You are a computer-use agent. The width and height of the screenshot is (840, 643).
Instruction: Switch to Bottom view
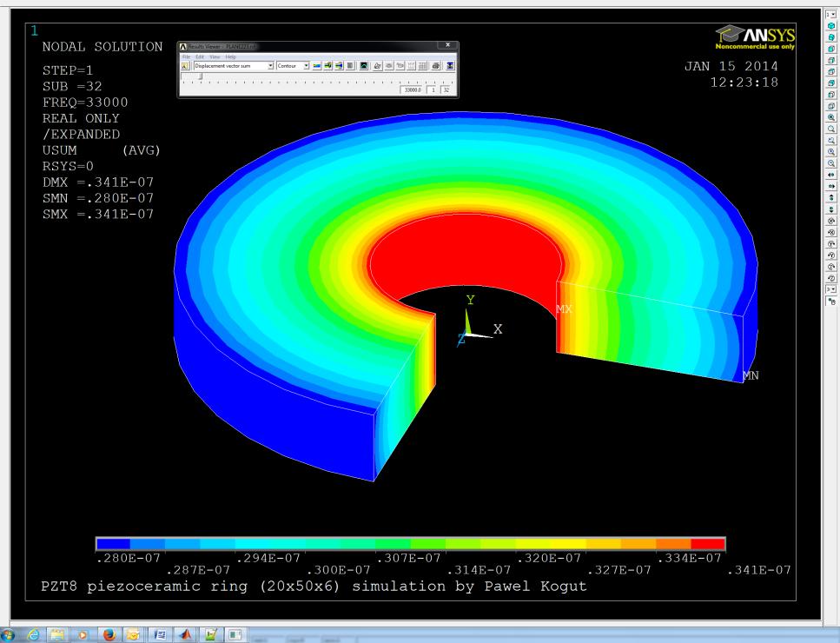point(831,106)
